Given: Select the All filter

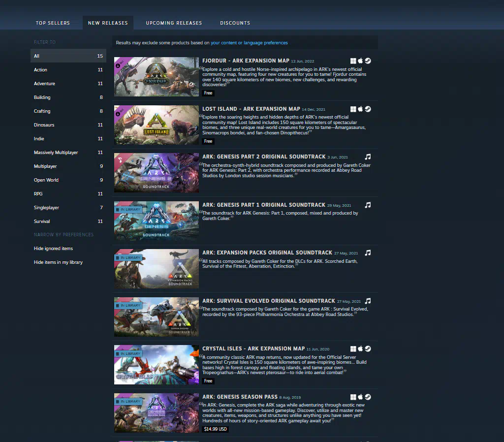Looking at the screenshot, I should coord(68,56).
